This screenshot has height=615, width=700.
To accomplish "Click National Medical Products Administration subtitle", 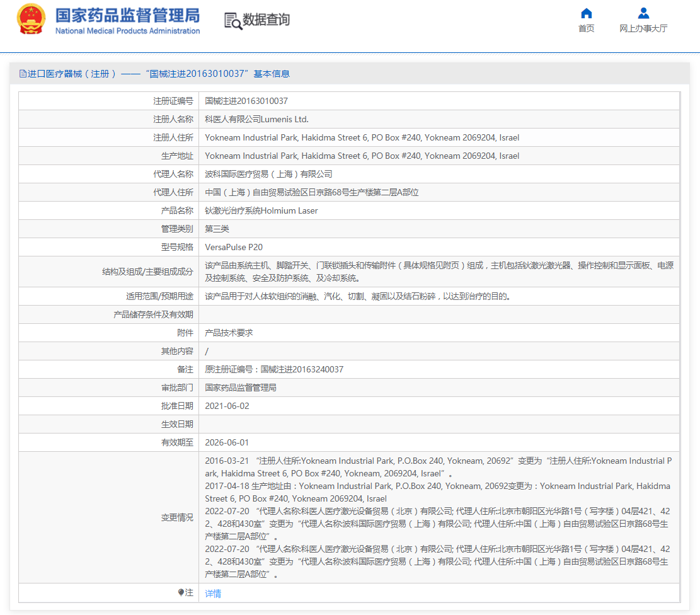I will coord(128,31).
